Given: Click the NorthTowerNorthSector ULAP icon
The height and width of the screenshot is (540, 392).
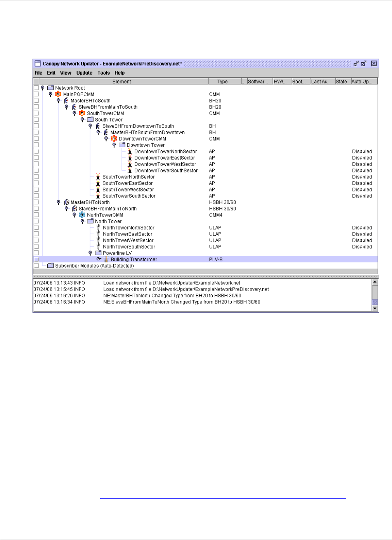Looking at the screenshot, I should (98, 228).
